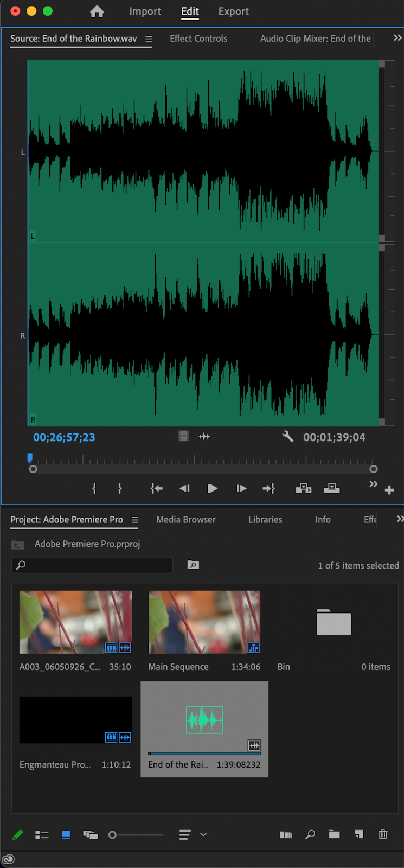Click the right channel R label badge
Viewport: 404px width, 868px height.
[33, 420]
